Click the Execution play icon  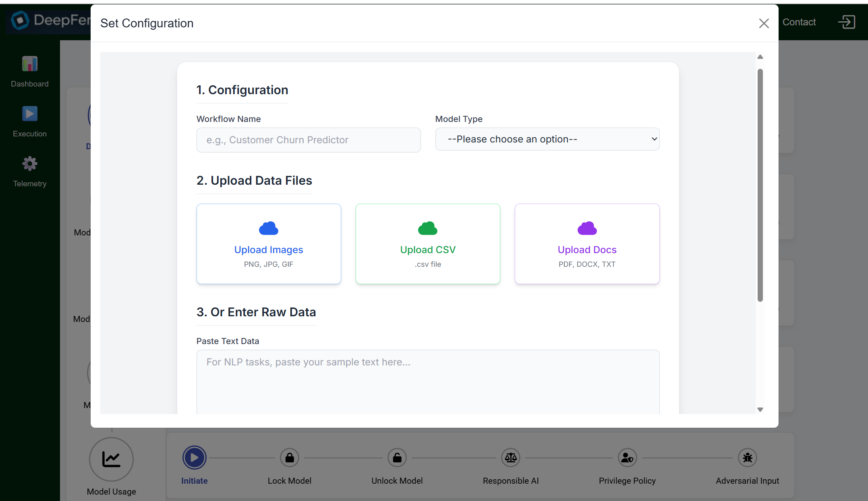point(29,114)
